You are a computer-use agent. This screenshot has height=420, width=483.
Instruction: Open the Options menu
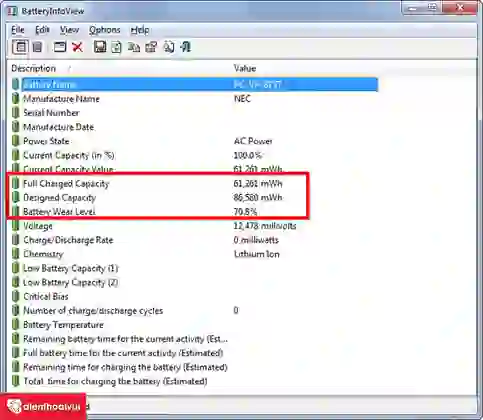tap(104, 30)
